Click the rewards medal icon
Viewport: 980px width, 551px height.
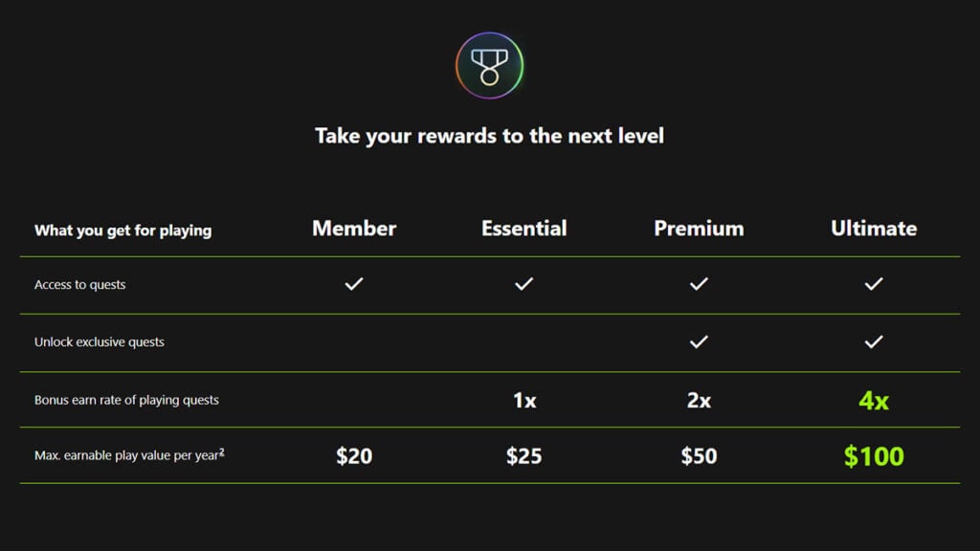(x=489, y=66)
